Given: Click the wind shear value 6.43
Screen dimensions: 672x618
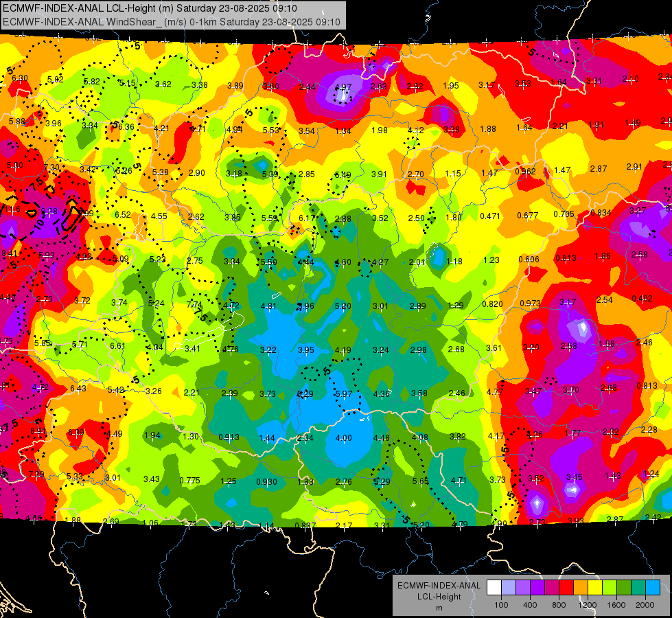Looking at the screenshot, I should click(x=78, y=388).
